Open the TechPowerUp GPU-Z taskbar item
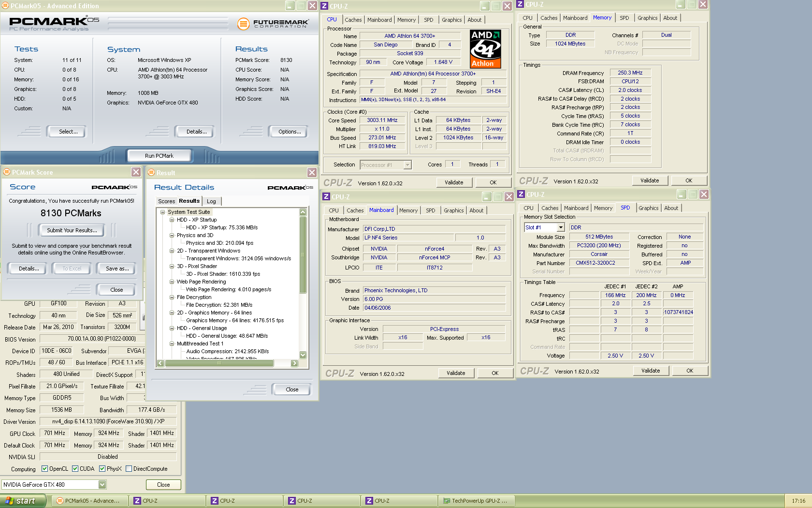Image resolution: width=812 pixels, height=508 pixels. click(x=477, y=501)
